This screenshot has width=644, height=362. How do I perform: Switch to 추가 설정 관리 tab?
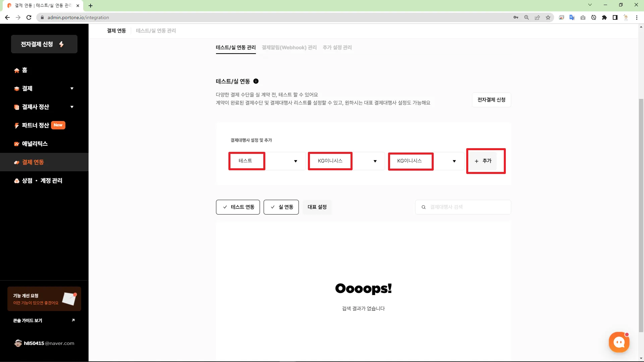tap(337, 48)
